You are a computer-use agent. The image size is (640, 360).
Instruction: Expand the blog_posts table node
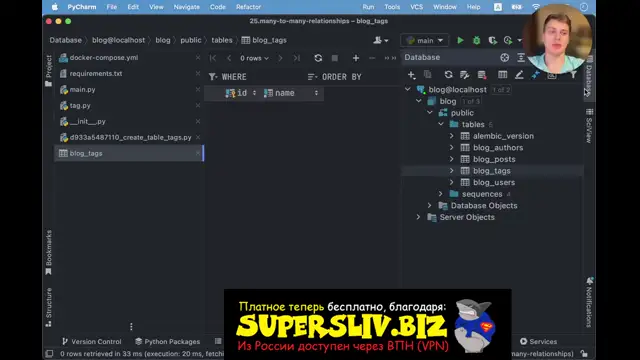(x=451, y=159)
